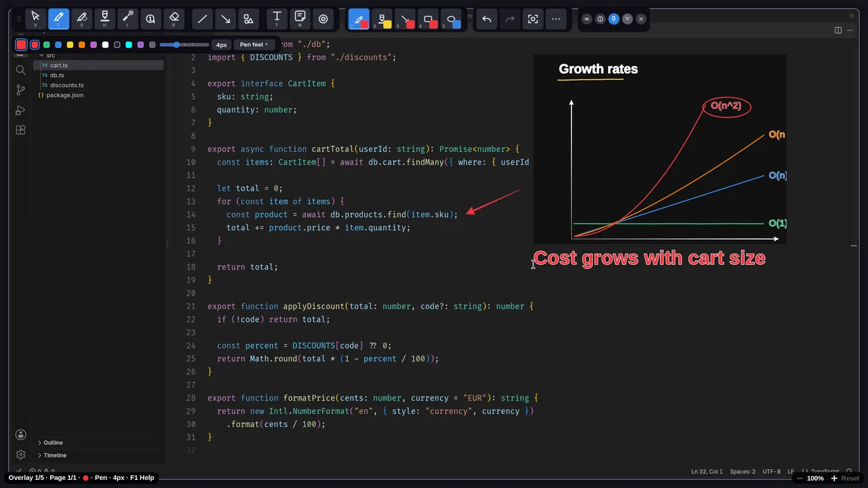868x488 pixels.
Task: Adjust the pen stroke width slider
Action: tap(184, 45)
